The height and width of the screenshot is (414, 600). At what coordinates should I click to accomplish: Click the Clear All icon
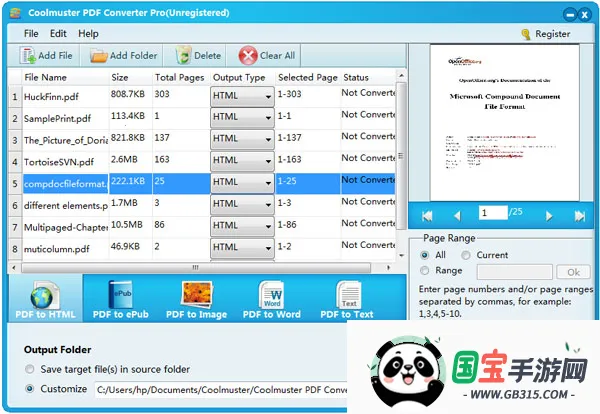247,56
